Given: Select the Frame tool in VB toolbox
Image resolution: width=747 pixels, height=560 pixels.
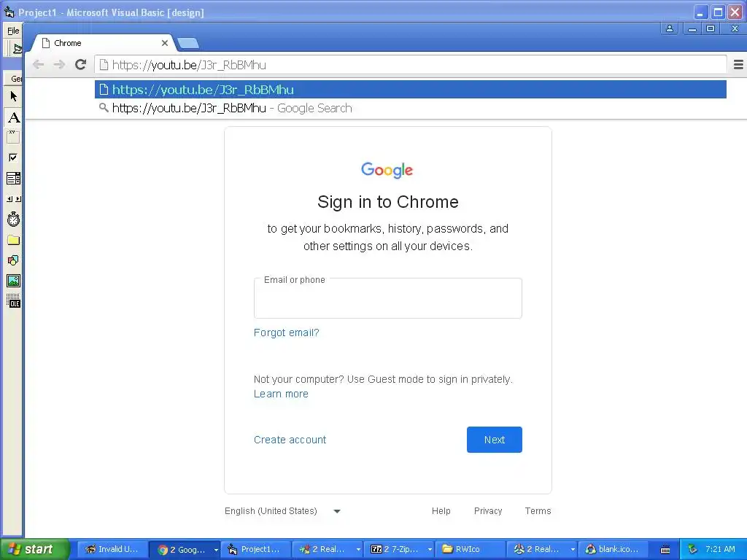Looking at the screenshot, I should point(13,137).
